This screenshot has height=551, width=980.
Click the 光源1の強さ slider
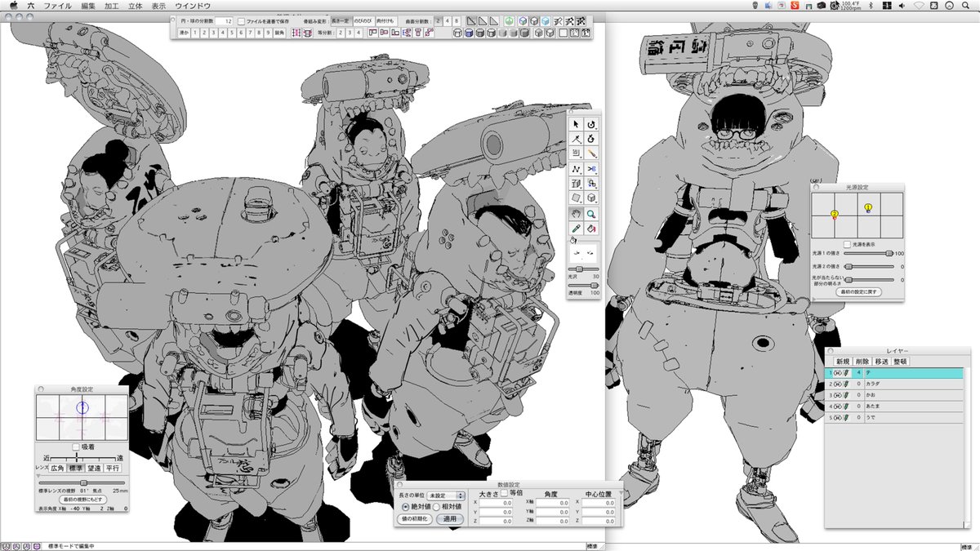(x=869, y=253)
